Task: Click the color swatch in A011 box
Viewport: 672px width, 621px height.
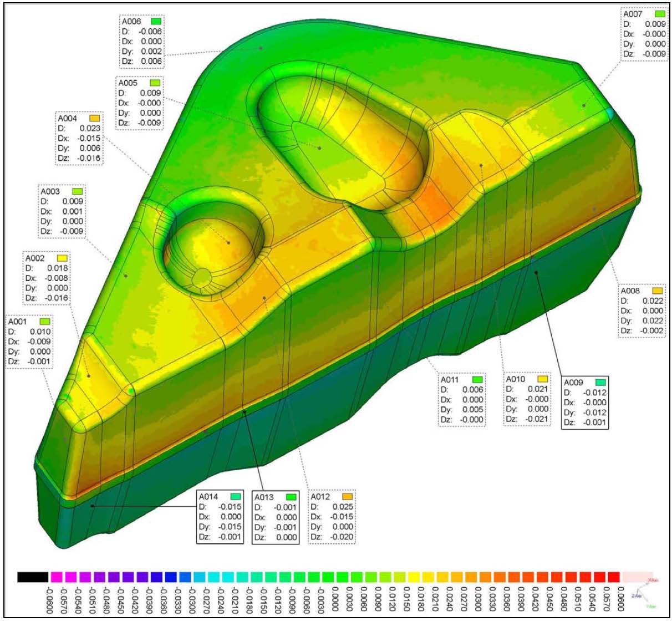Action: 477,380
